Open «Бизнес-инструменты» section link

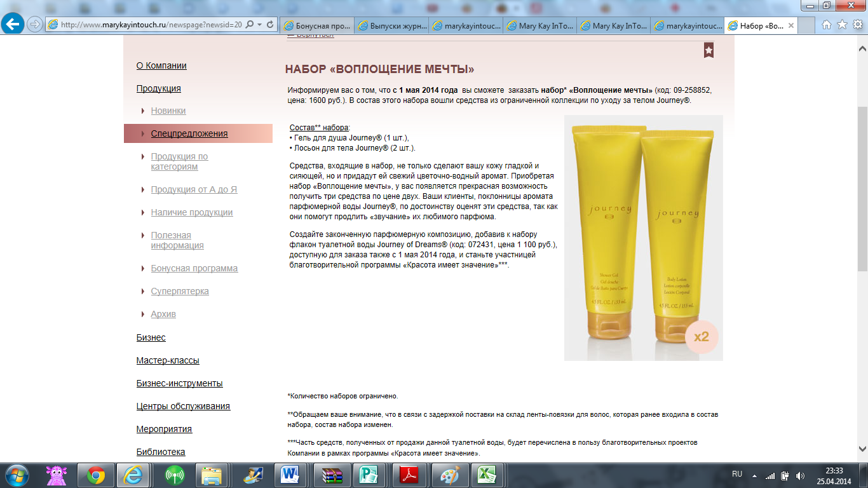(180, 383)
